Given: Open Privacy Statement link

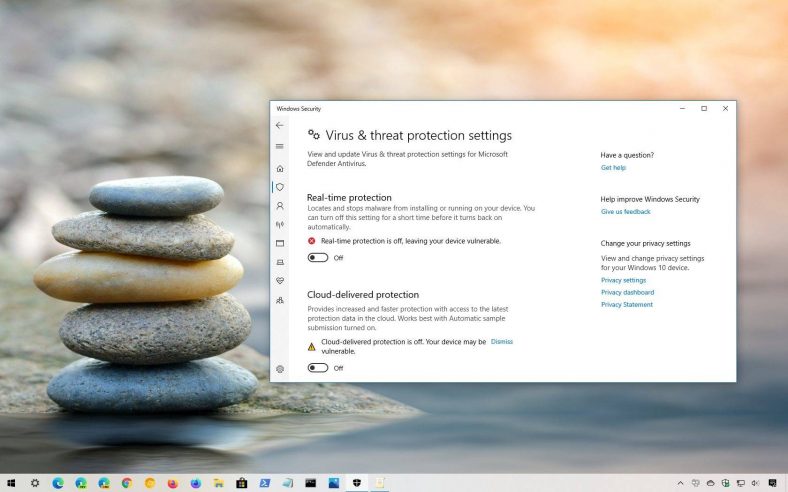Looking at the screenshot, I should (x=627, y=304).
